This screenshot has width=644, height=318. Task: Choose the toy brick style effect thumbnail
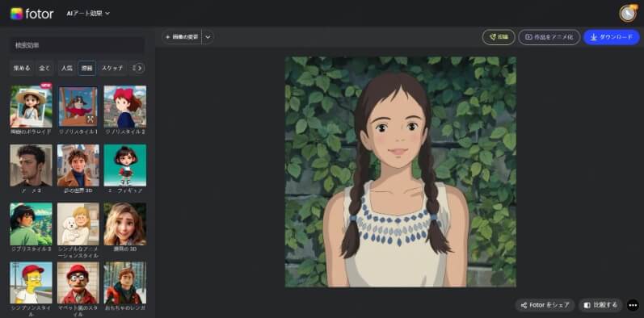click(125, 282)
